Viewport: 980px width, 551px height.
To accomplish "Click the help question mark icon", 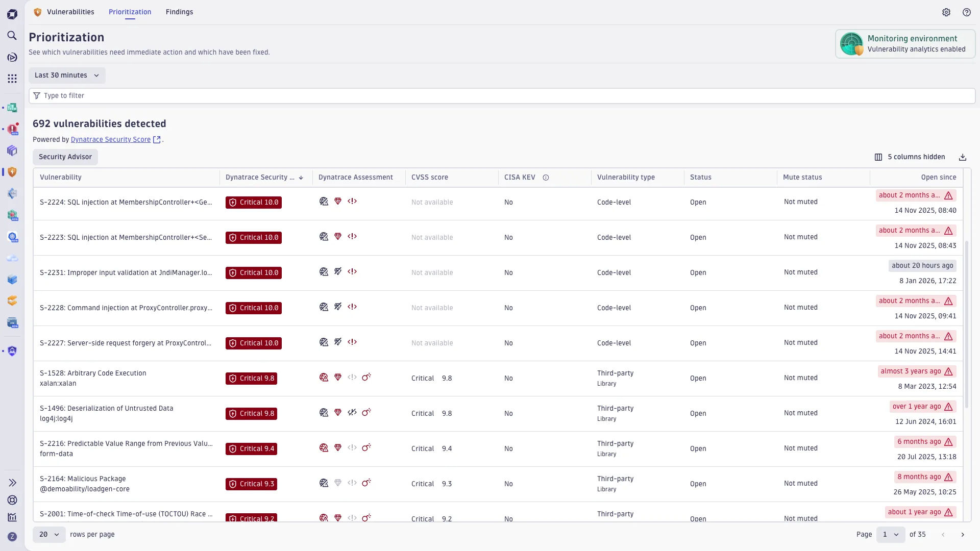I will (x=967, y=12).
